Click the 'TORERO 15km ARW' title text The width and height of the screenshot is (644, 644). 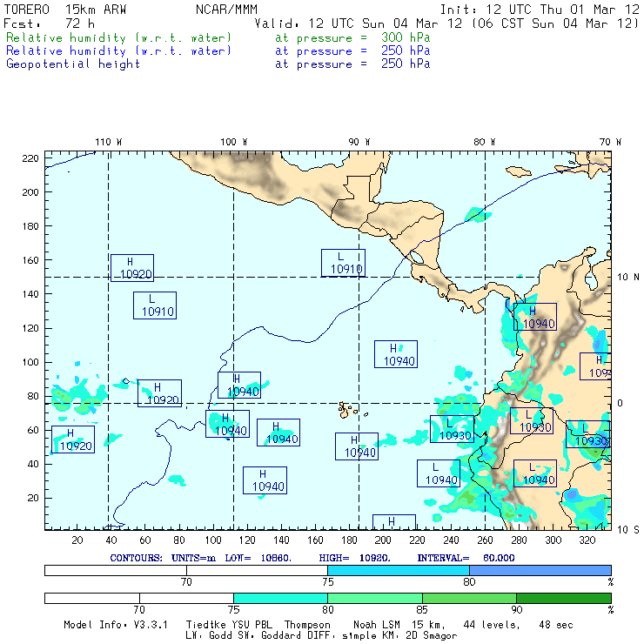65,10
